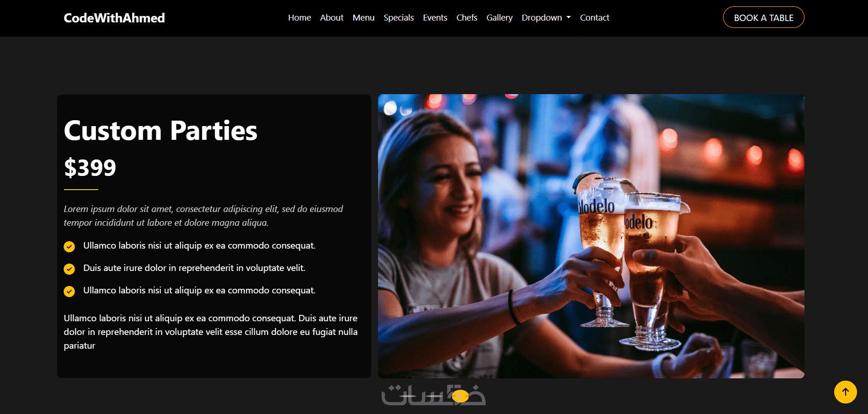Click the second checkmark icon beside Duis aute
868x414 pixels.
[x=69, y=269]
